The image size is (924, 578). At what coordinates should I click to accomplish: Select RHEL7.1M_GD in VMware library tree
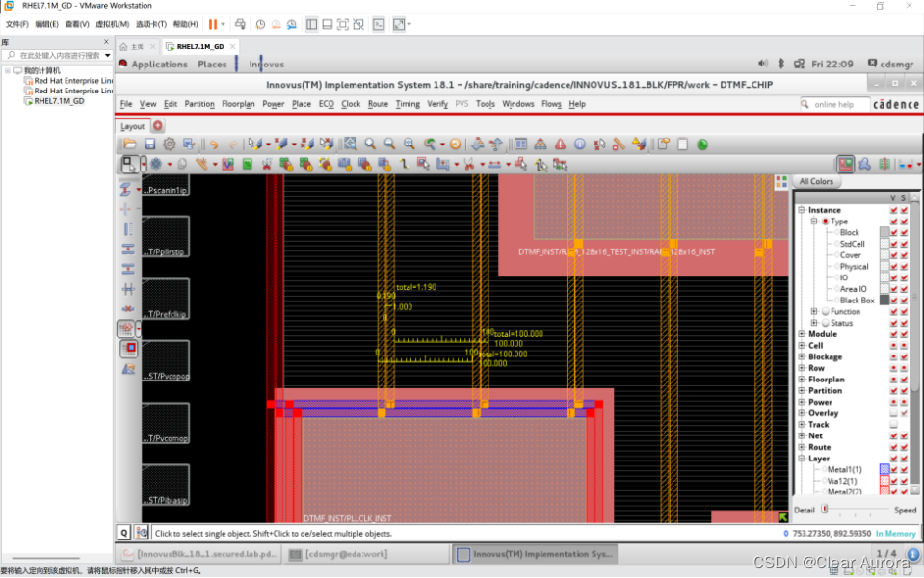pyautogui.click(x=59, y=101)
